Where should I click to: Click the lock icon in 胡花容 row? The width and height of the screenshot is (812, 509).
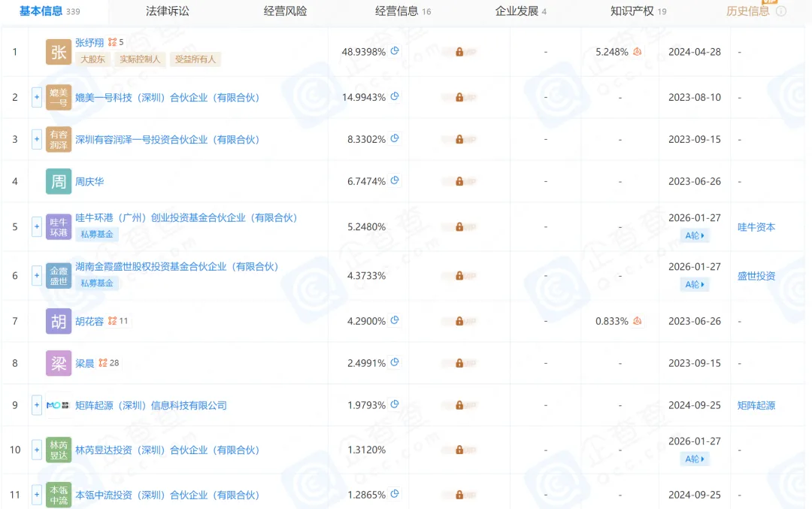point(459,321)
